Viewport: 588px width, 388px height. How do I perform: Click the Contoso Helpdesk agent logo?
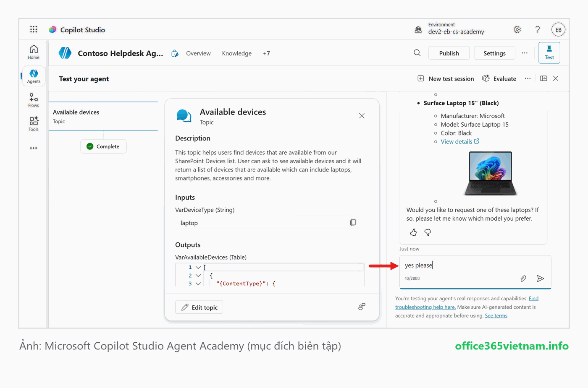(x=65, y=53)
